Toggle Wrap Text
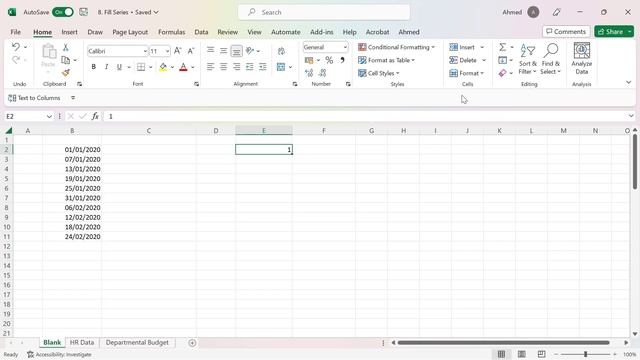 pos(281,51)
